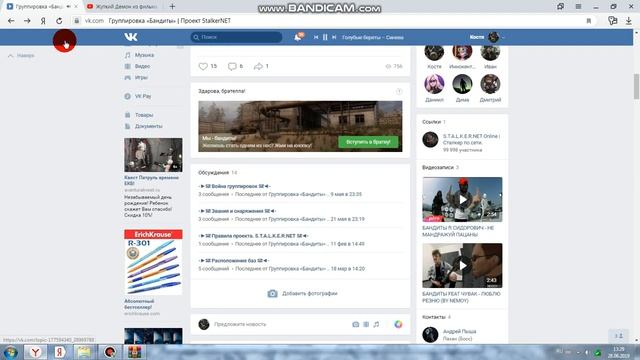Open Yandex Browser from taskbar

tap(36, 352)
